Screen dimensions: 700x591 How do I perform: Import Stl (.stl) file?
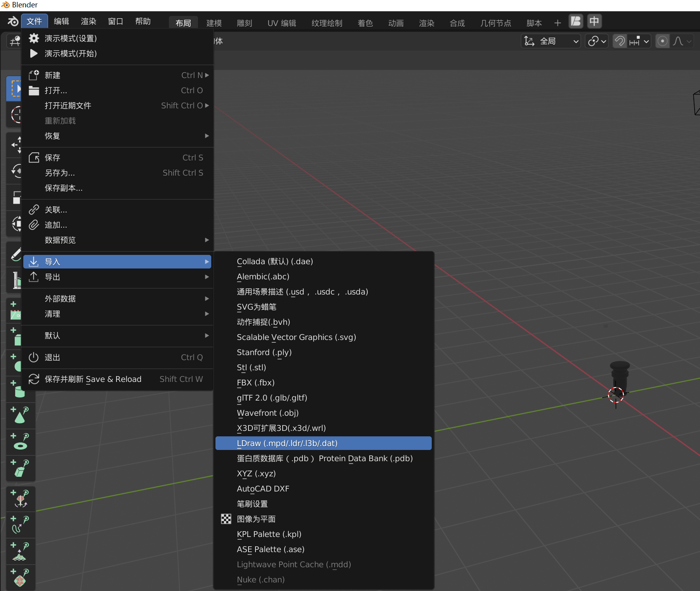point(323,367)
